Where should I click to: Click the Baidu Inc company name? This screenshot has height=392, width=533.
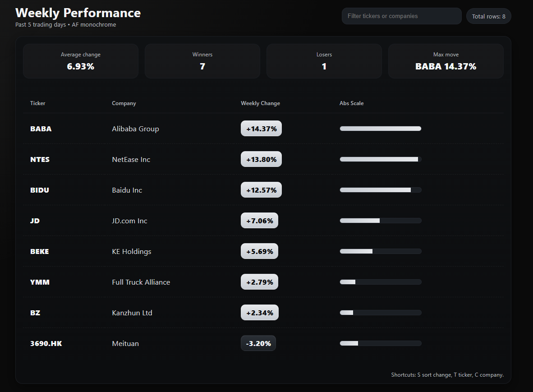[127, 190]
